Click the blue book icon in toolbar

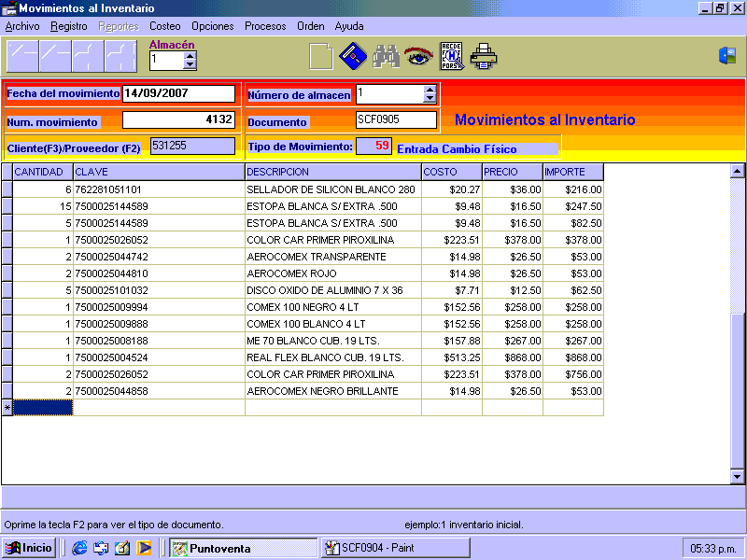tap(352, 57)
